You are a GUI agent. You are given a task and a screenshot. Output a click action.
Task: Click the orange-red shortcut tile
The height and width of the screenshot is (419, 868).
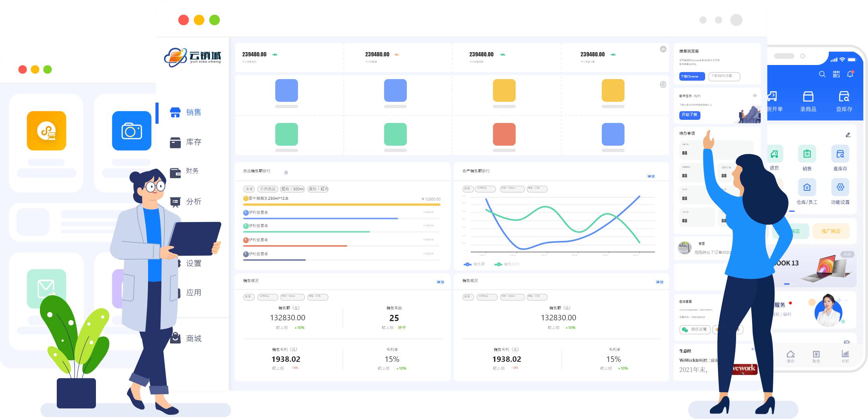click(504, 134)
